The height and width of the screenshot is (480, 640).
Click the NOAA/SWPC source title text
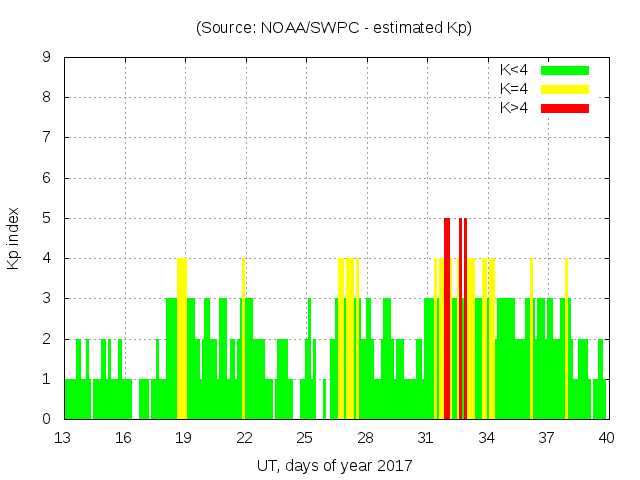pos(334,28)
